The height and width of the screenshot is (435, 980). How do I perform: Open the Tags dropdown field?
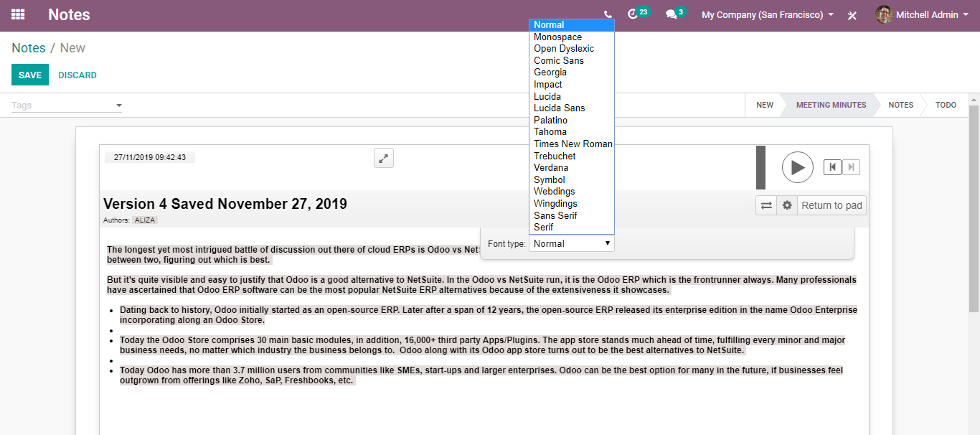[67, 106]
